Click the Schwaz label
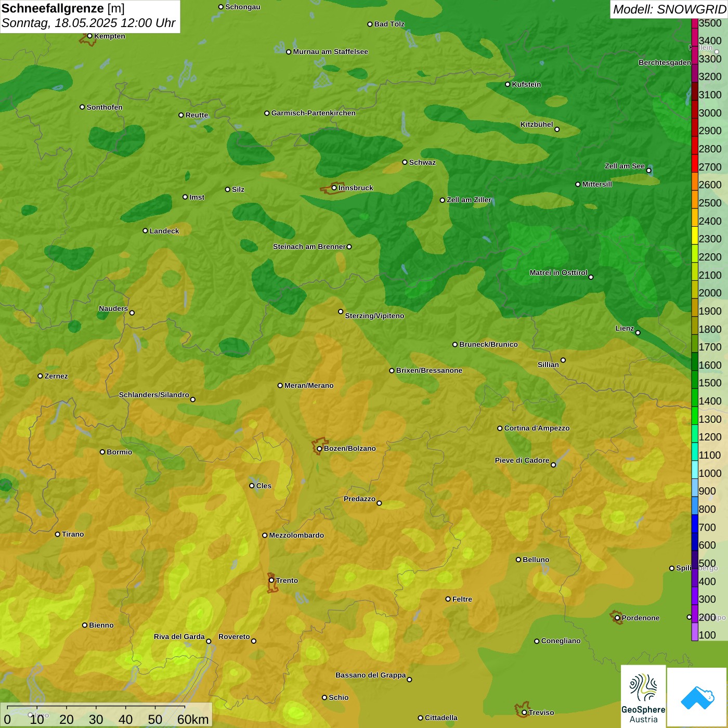Viewport: 728px width, 728px height. pos(422,162)
